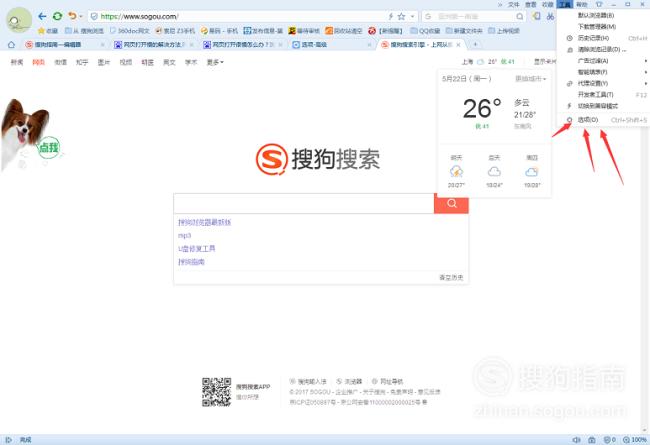Open the 网址导航 footer link

(x=387, y=381)
